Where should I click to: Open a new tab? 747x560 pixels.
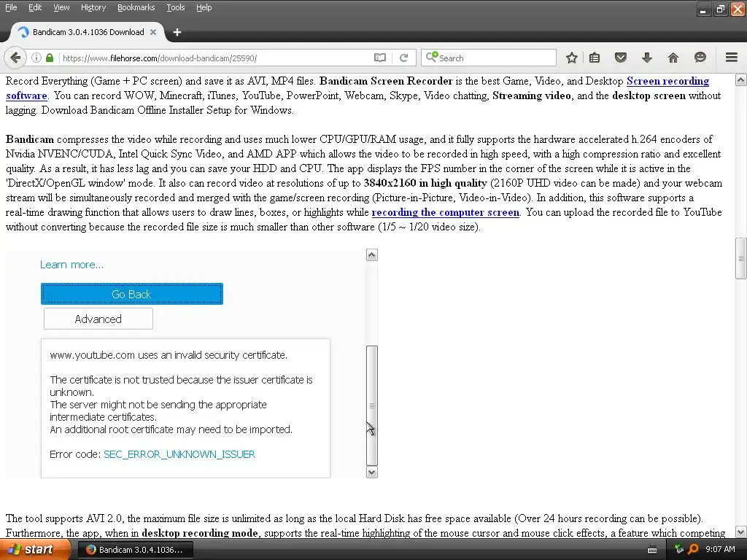pos(177,32)
